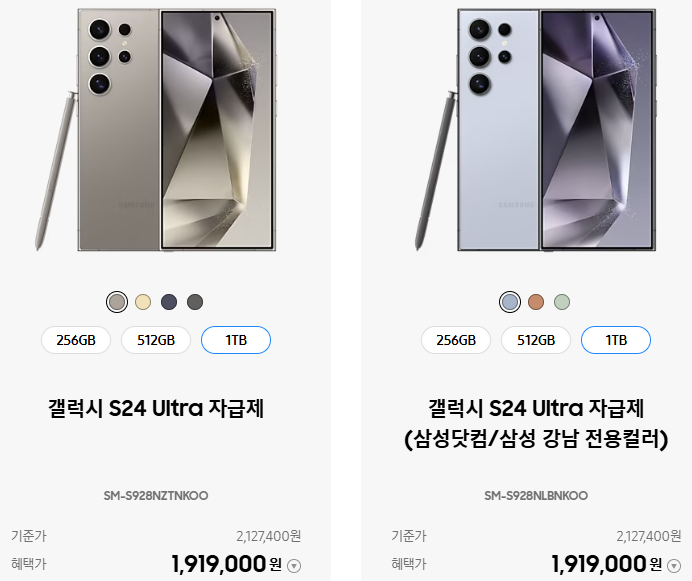Choose the yellow color swatch
This screenshot has height=581, width=692.
pyautogui.click(x=143, y=302)
